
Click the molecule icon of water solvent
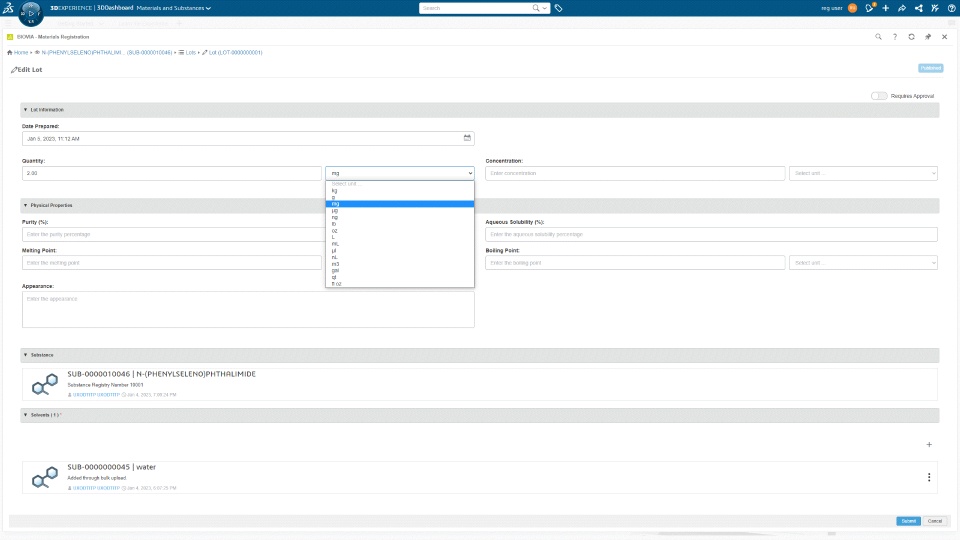point(45,478)
